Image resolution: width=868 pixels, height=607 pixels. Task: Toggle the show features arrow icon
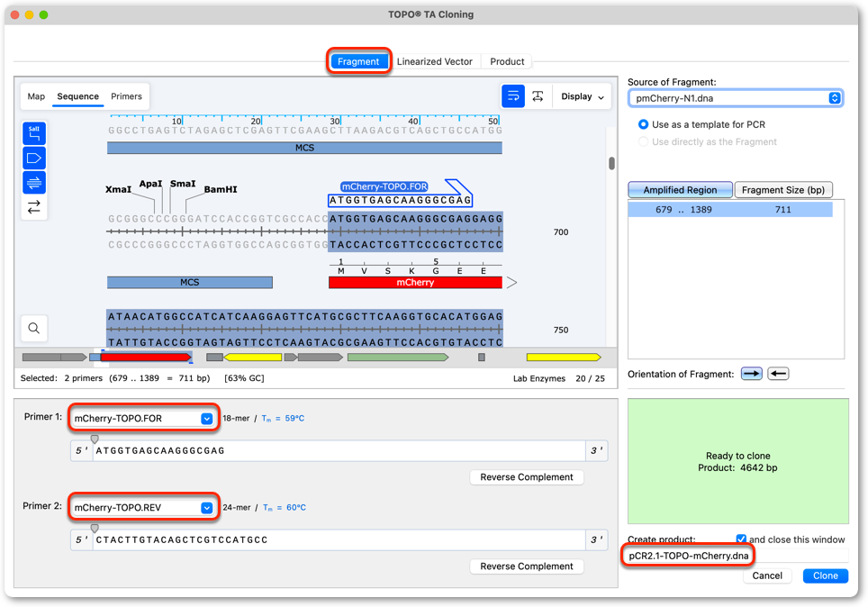tap(34, 158)
